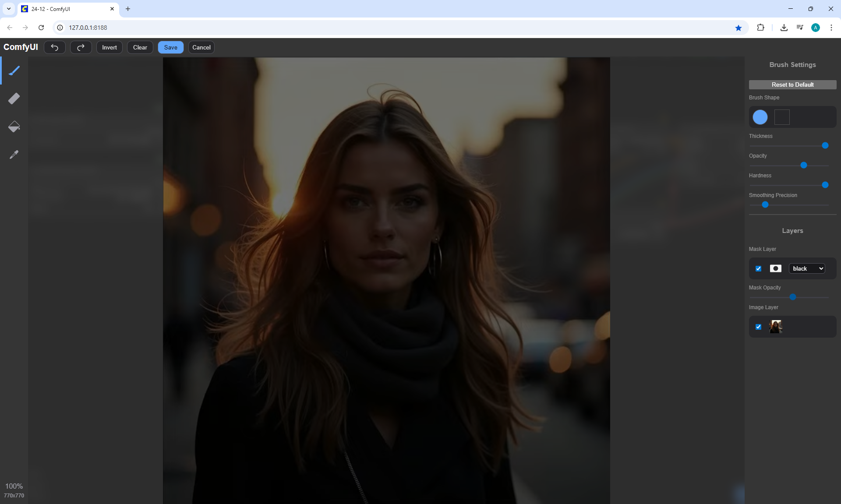Click the undo arrow button
The image size is (841, 504).
(55, 47)
